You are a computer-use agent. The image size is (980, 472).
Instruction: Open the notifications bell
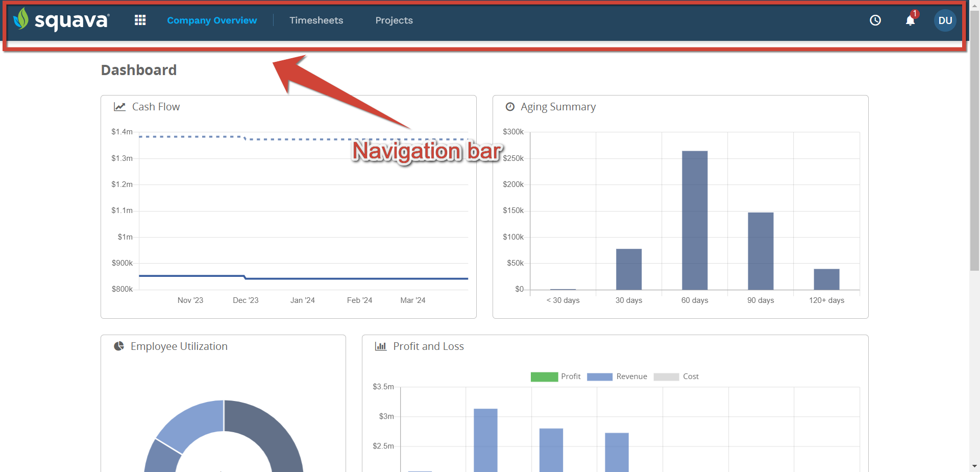911,20
